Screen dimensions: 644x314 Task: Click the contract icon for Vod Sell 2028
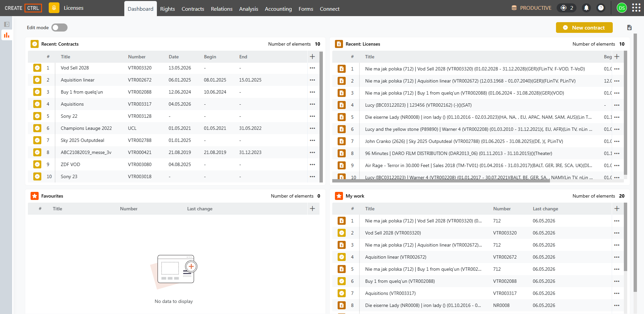coord(37,68)
